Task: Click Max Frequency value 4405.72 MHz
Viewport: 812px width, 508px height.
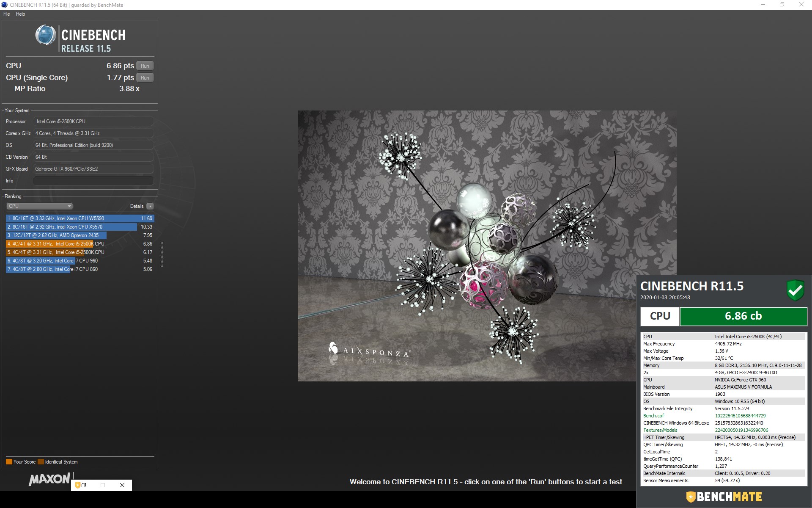Action: 728,344
